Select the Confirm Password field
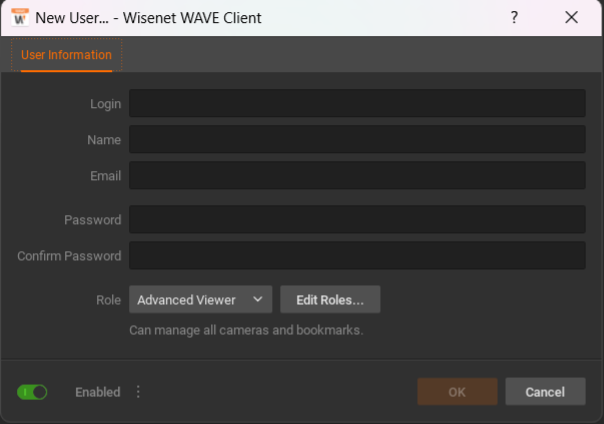The height and width of the screenshot is (424, 604). 357,255
